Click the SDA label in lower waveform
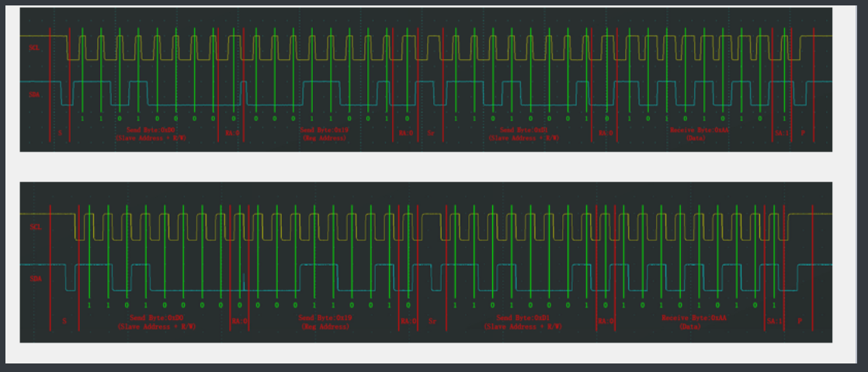868x372 pixels. coord(36,279)
